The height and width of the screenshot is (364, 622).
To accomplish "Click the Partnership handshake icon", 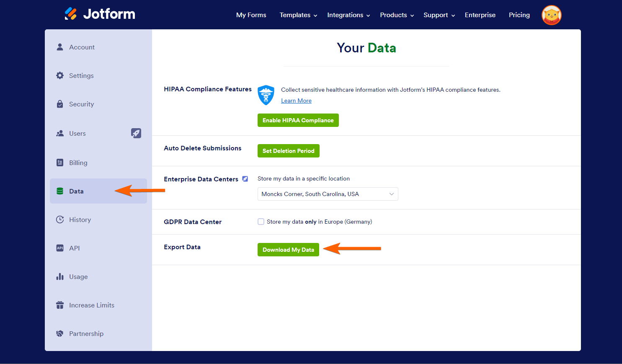I will [x=60, y=333].
